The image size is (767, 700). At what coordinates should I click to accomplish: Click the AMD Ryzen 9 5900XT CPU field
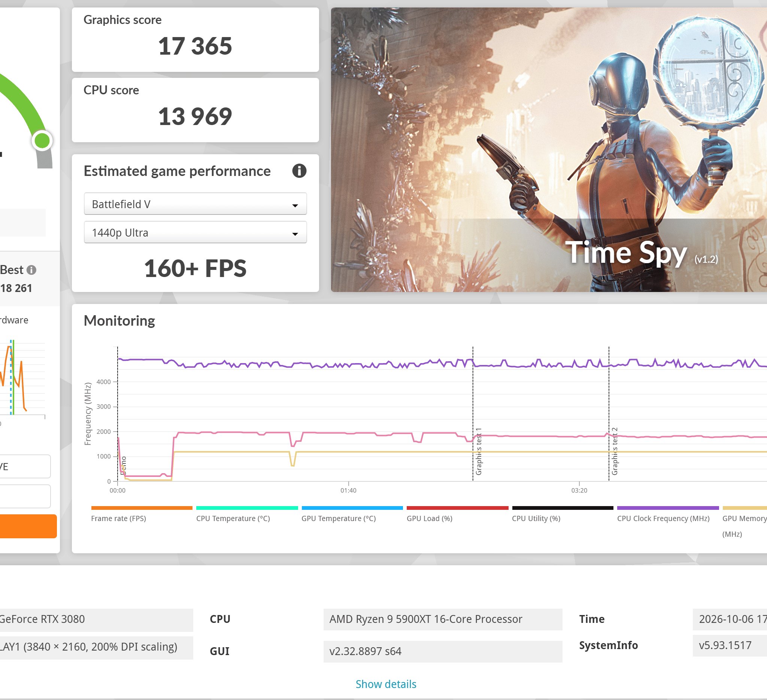pyautogui.click(x=443, y=619)
